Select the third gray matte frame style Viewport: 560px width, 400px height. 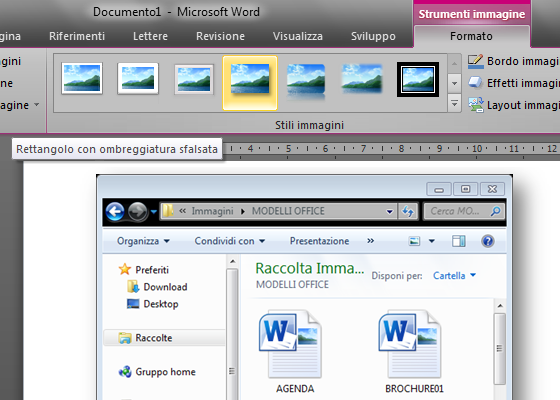pos(194,79)
